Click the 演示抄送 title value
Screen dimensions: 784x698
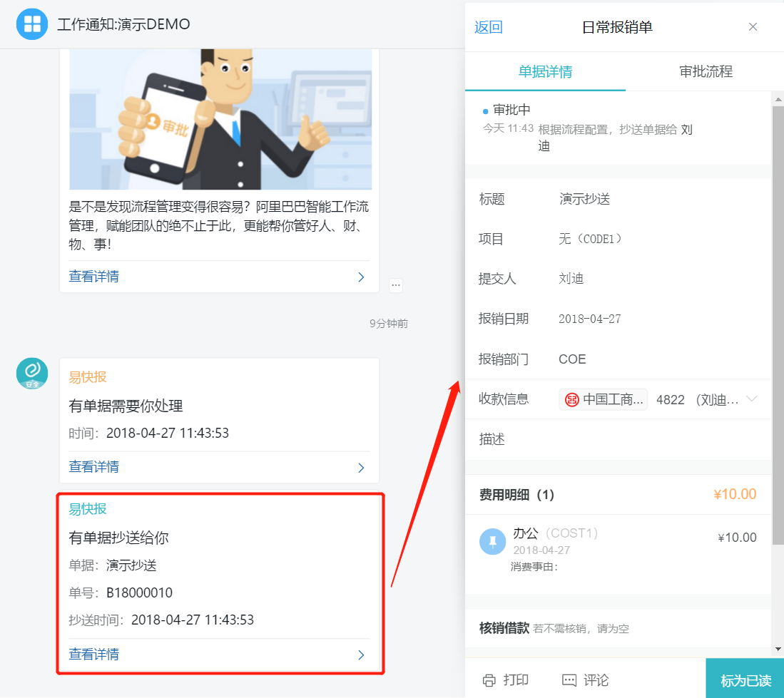point(584,200)
